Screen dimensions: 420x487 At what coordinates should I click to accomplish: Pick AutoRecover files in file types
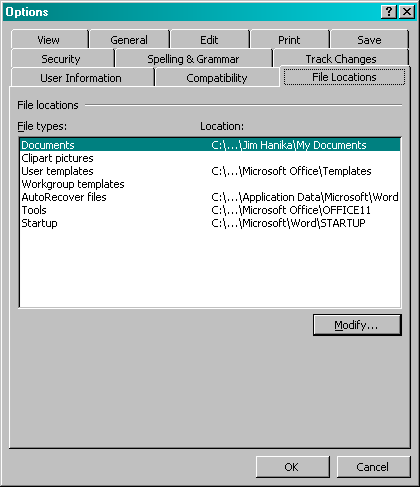coord(210,197)
